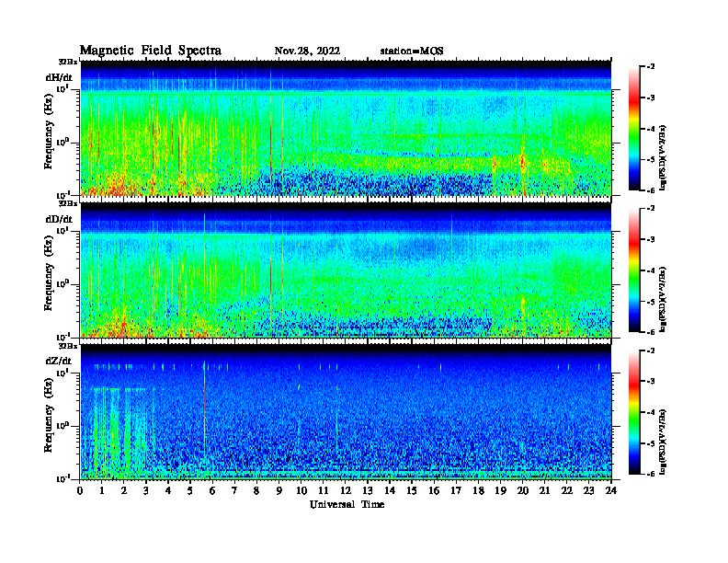This screenshot has height=563, width=728.
Task: Select the dH/dt panel label
Action: click(x=59, y=77)
